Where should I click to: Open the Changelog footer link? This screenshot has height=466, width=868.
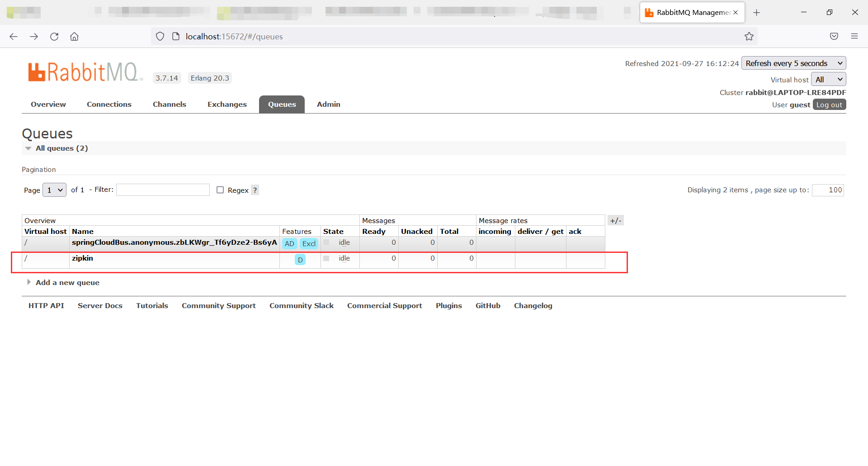point(533,306)
